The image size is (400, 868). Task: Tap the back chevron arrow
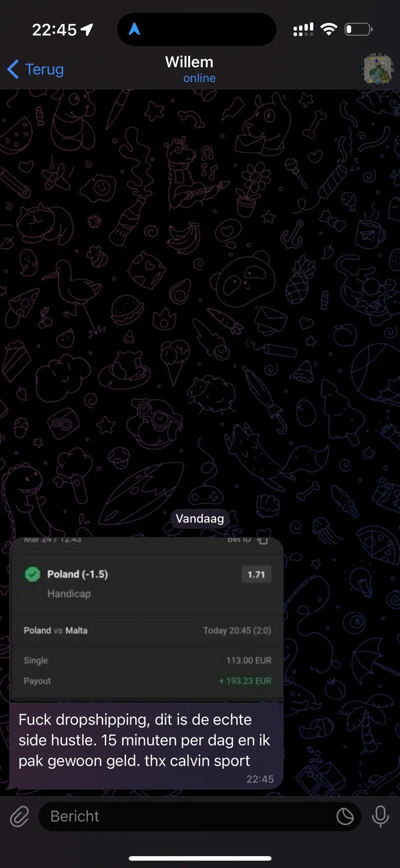13,69
